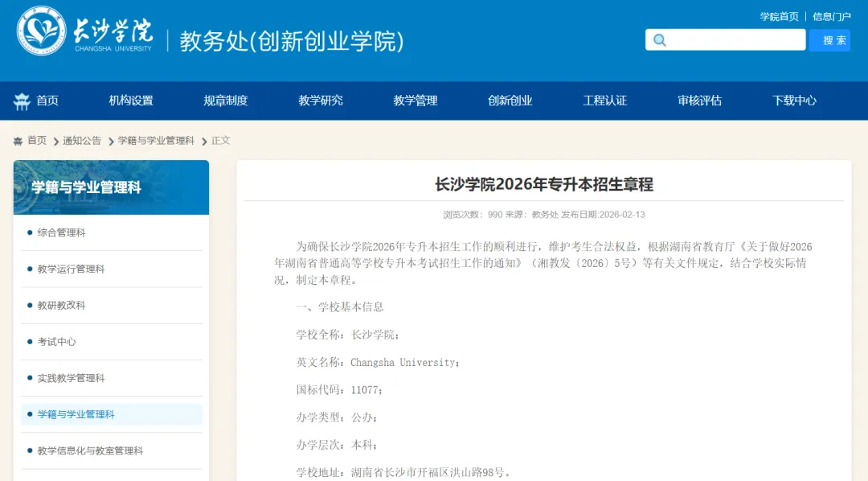The width and height of the screenshot is (868, 481).
Task: Click the 浏览次数: 990 view count text
Action: (x=473, y=215)
